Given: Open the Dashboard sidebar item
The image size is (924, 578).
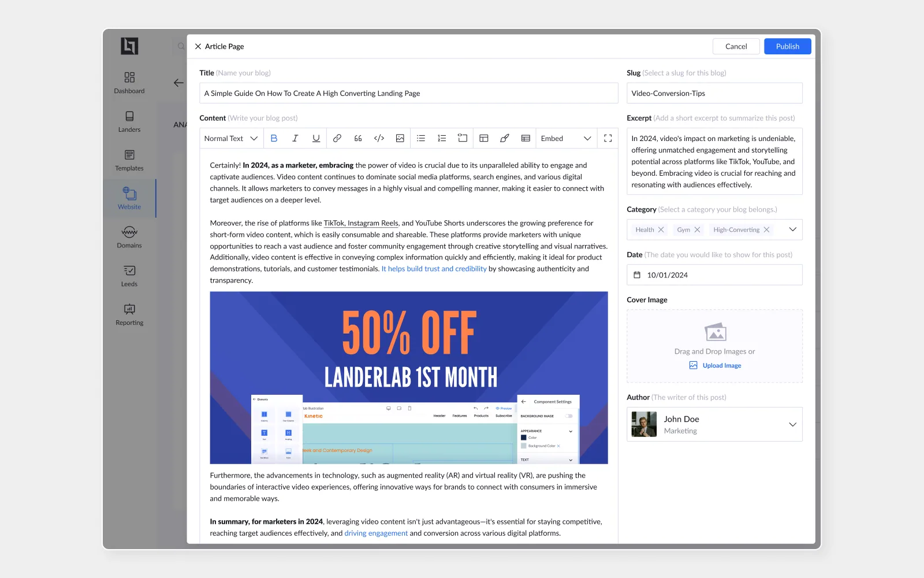Looking at the screenshot, I should click(x=129, y=83).
